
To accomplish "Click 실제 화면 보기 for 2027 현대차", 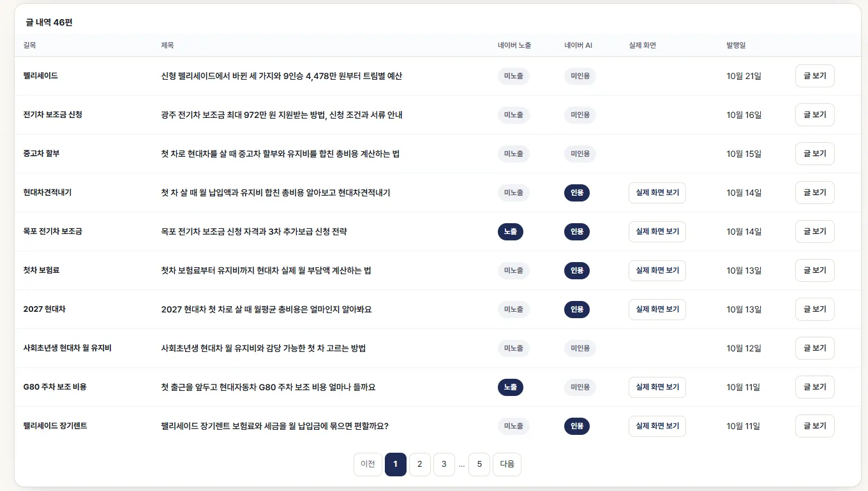I will tap(657, 309).
